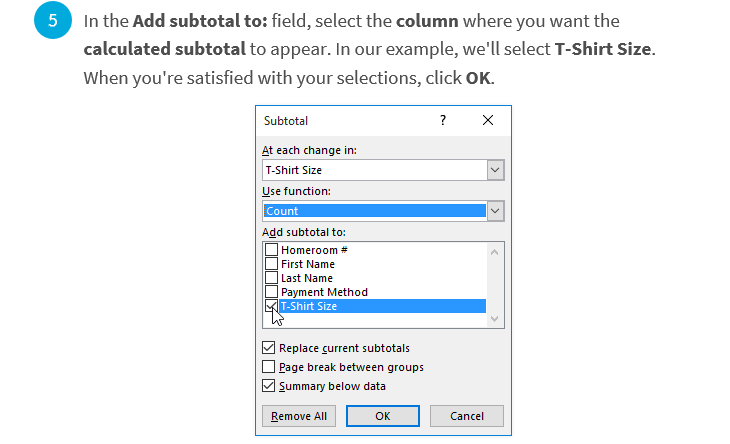Enable Page break between groups
The image size is (730, 444).
pos(269,367)
